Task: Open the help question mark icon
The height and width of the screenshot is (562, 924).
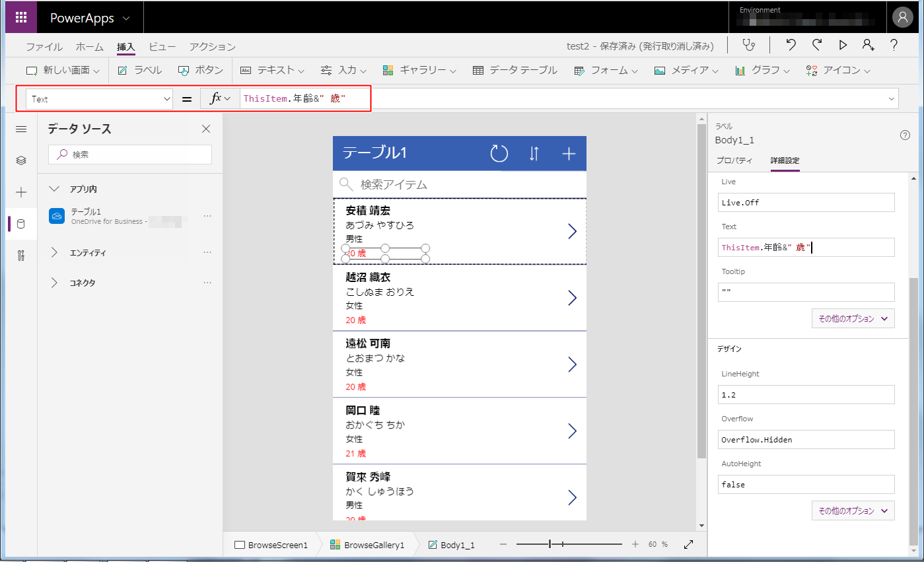Action: pos(894,45)
